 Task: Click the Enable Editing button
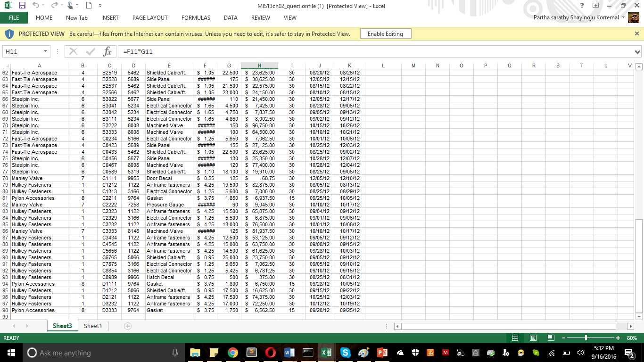tap(386, 33)
